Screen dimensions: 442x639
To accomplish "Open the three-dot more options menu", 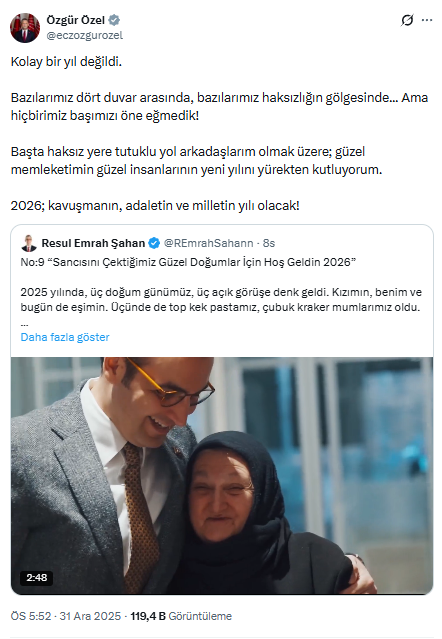I will click(427, 20).
